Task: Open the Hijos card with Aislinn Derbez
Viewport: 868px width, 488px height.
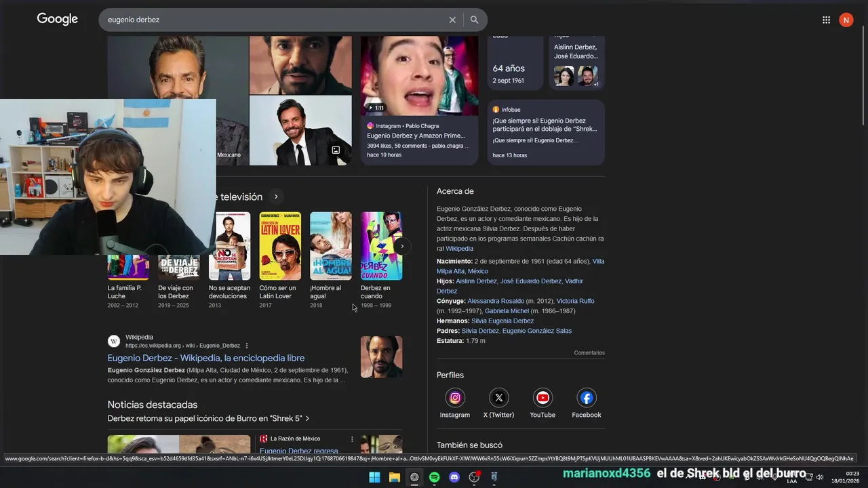Action: 576,63
